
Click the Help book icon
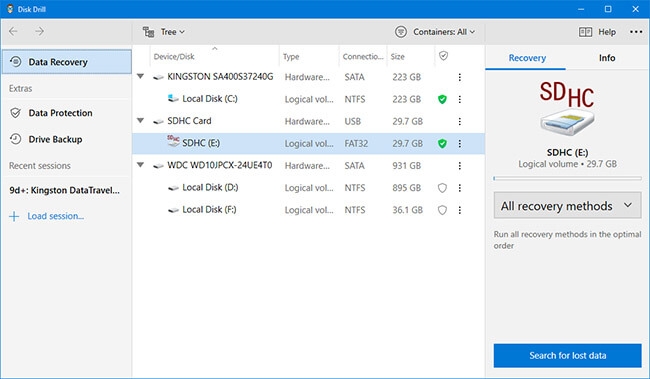pyautogui.click(x=585, y=32)
